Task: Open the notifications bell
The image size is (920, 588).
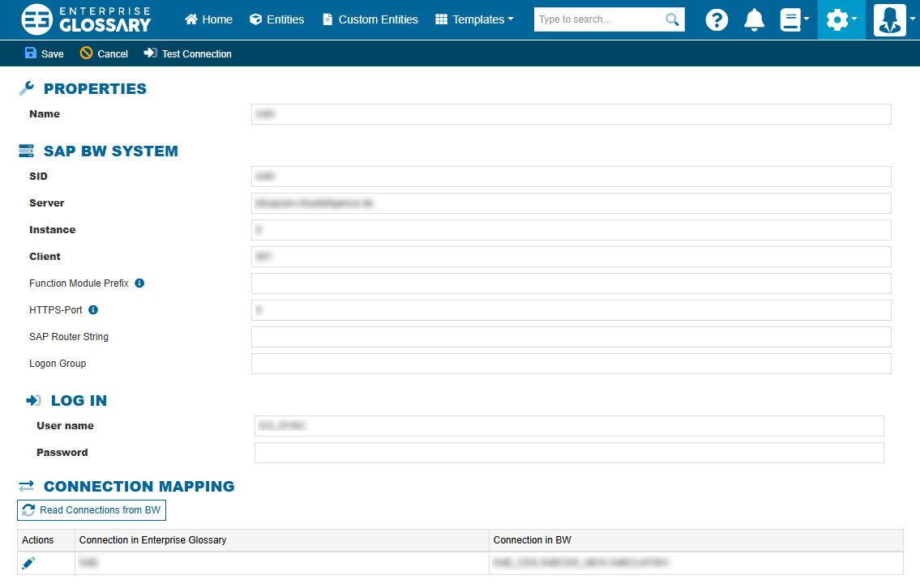Action: (x=754, y=20)
